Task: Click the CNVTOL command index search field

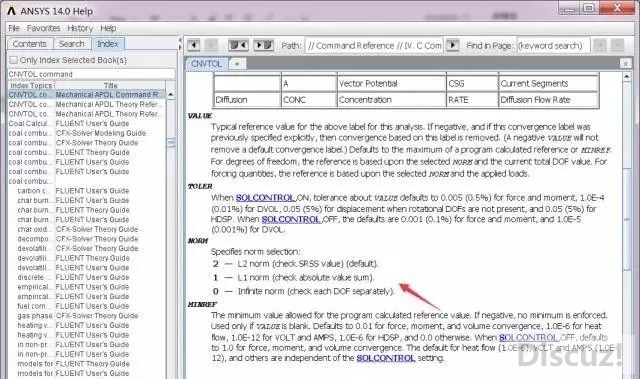Action: (x=91, y=74)
